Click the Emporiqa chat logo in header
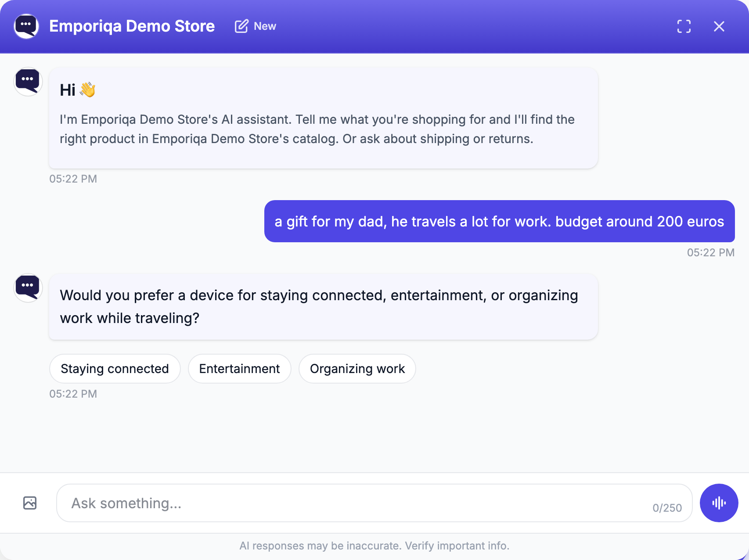749x560 pixels. 26,26
